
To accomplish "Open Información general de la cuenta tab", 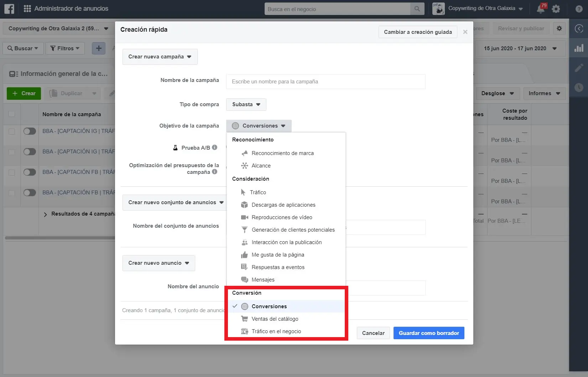I will click(x=58, y=74).
